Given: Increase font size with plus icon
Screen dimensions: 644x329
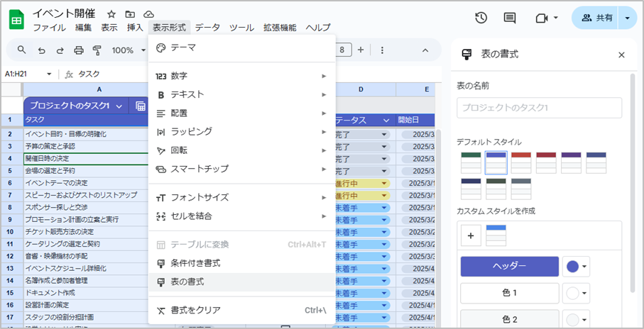Looking at the screenshot, I should click(361, 50).
